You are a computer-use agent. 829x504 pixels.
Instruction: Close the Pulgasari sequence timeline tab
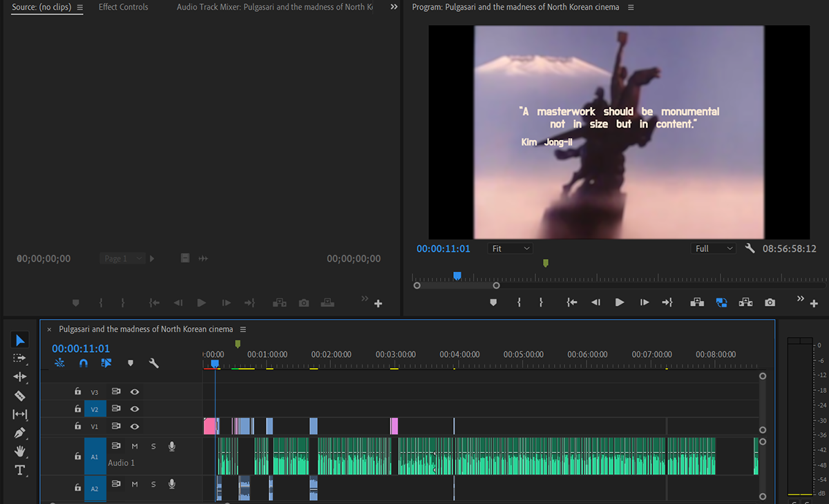[x=49, y=330]
